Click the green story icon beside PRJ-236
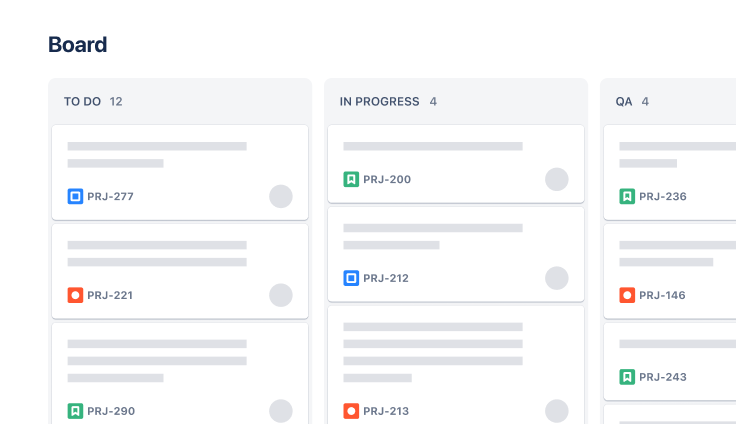 pos(627,196)
